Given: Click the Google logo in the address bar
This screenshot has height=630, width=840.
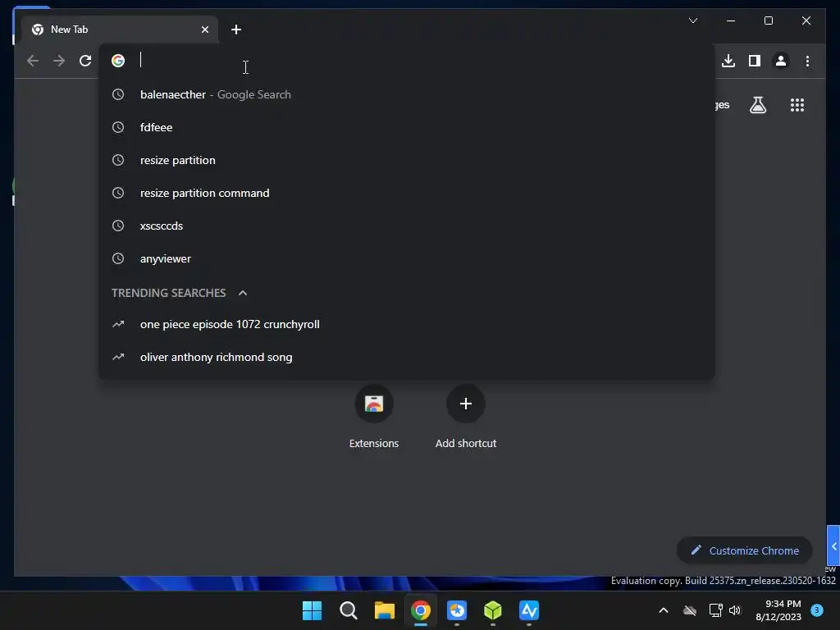Looking at the screenshot, I should (118, 61).
